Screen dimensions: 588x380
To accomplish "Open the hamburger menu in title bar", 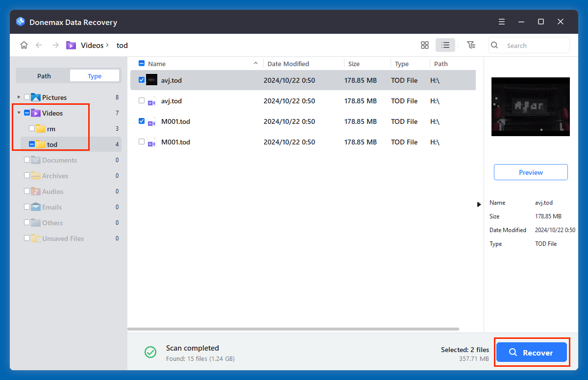I will click(x=501, y=22).
